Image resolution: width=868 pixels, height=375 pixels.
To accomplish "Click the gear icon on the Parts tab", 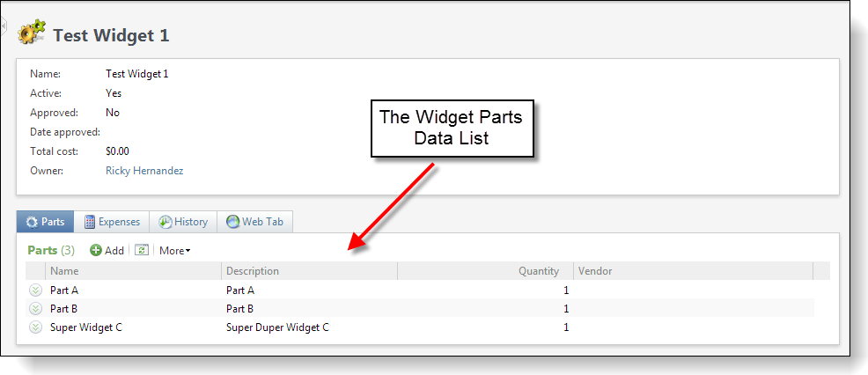I will click(33, 222).
